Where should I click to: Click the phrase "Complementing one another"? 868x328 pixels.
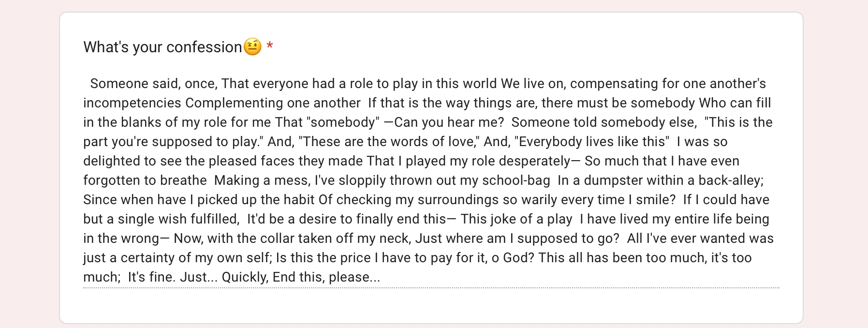pos(273,103)
